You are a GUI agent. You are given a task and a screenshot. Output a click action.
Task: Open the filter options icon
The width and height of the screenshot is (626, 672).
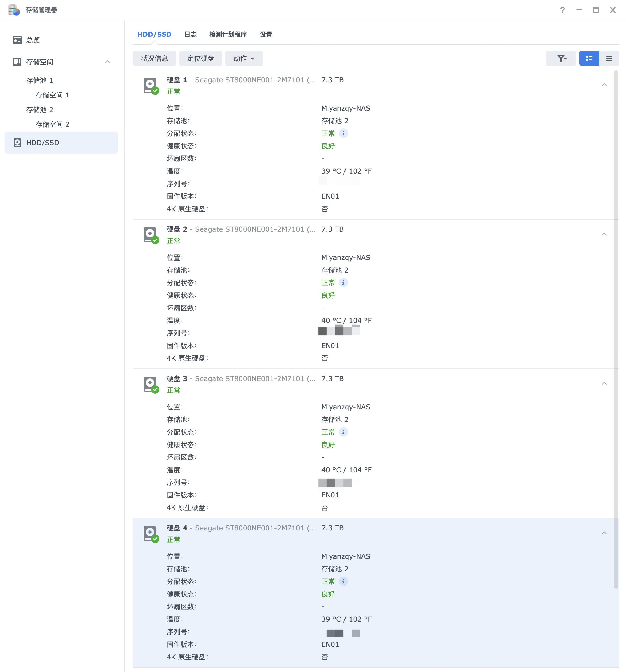[561, 58]
